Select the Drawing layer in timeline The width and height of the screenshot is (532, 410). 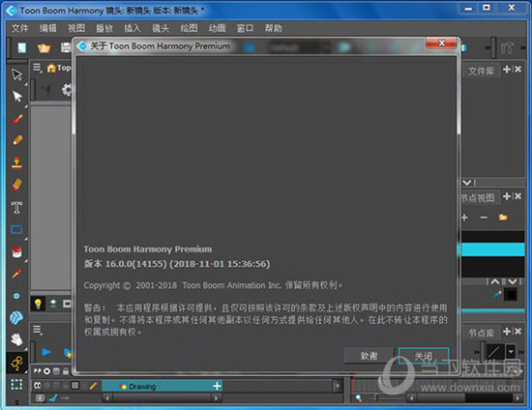pyautogui.click(x=162, y=386)
